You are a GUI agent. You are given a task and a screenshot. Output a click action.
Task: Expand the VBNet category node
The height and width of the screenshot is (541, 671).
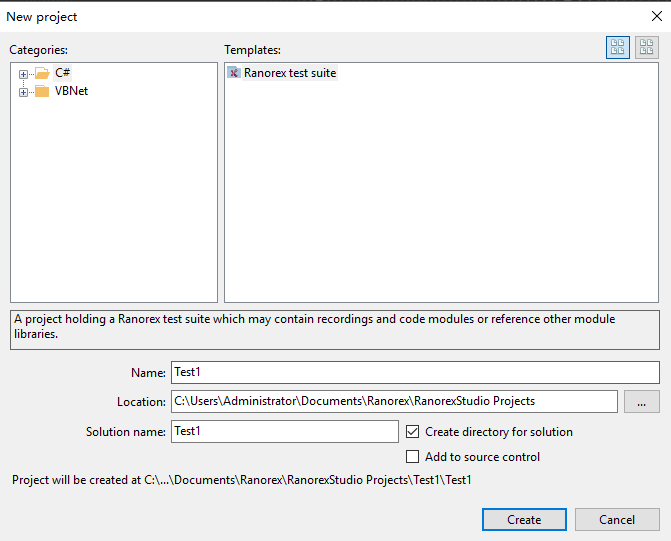click(x=23, y=92)
